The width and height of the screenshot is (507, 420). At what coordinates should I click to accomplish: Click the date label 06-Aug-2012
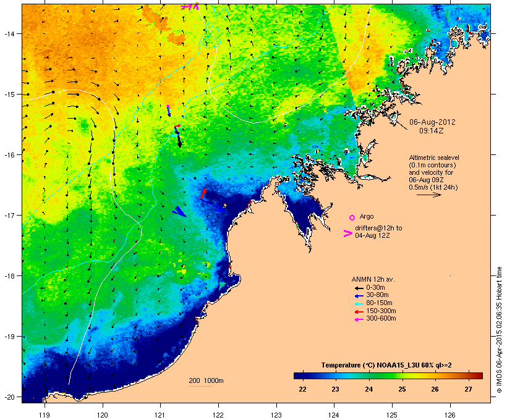coord(432,122)
